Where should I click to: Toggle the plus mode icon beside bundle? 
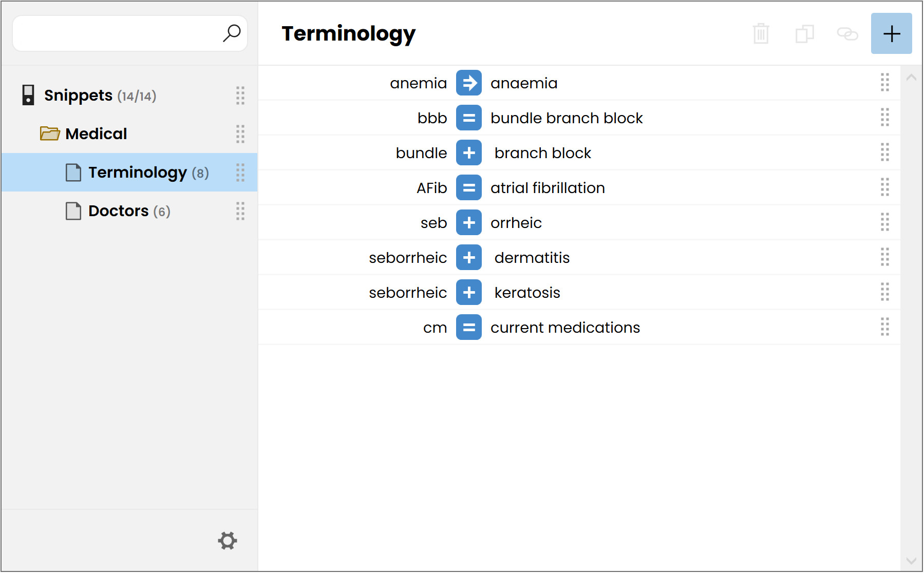tap(469, 153)
